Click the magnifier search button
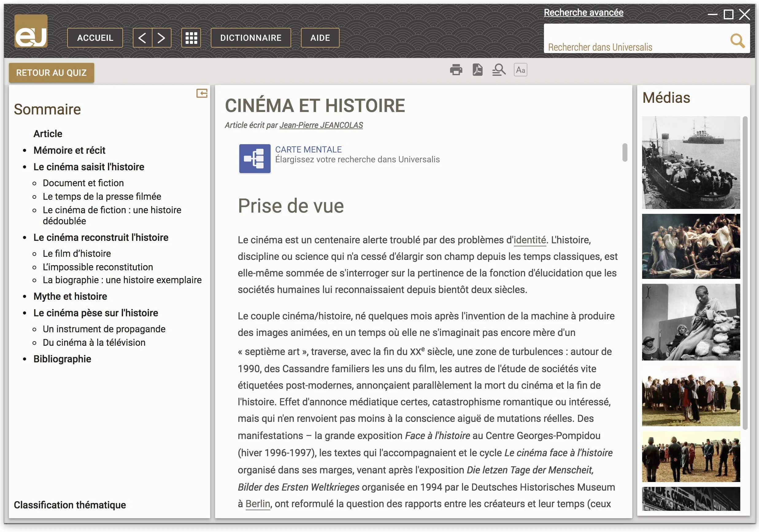 pyautogui.click(x=737, y=41)
